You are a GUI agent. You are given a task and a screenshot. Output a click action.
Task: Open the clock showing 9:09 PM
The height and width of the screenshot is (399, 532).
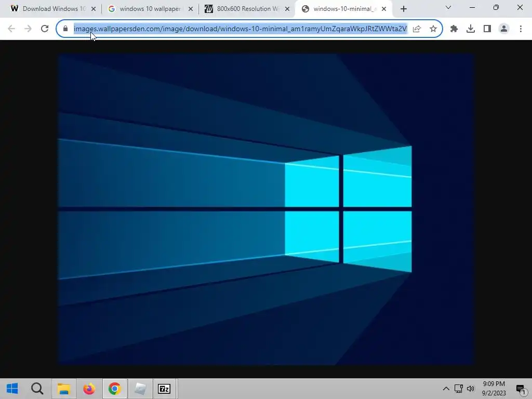coord(494,389)
